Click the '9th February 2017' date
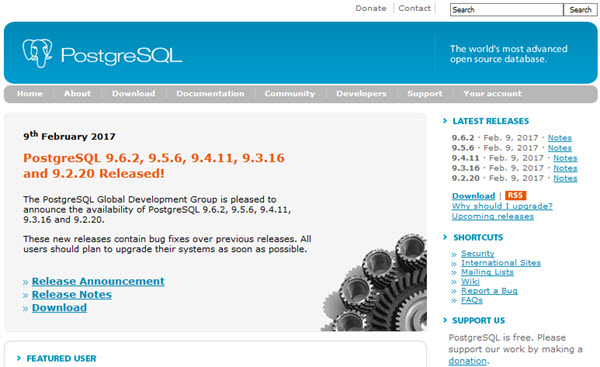Screen dimensions: 600x367 click(69, 136)
